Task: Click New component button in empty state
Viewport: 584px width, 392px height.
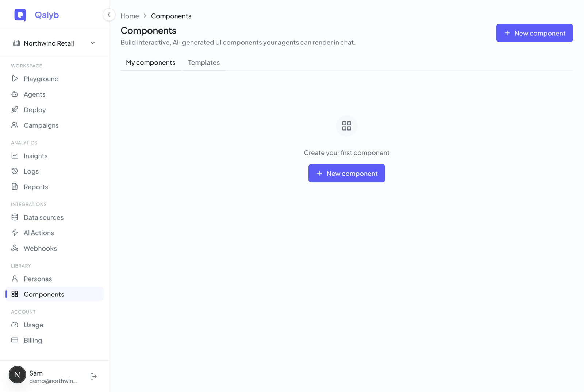Action: [x=347, y=173]
